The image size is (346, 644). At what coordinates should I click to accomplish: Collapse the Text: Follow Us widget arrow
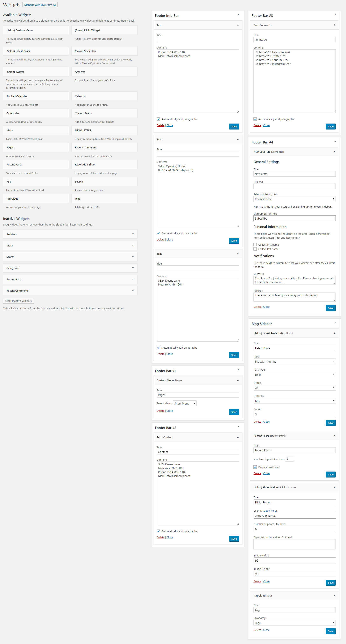click(334, 25)
